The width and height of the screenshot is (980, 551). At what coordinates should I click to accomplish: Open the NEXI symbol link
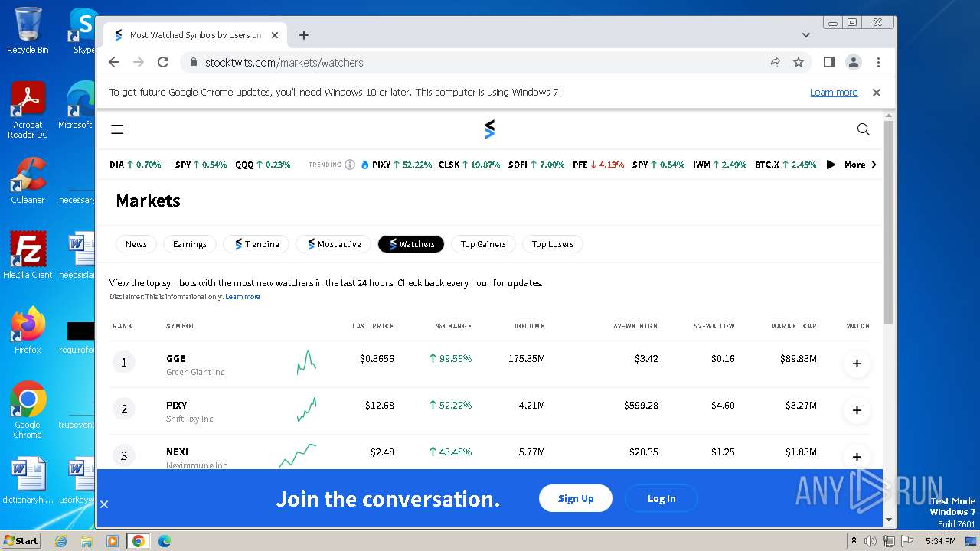coord(177,452)
